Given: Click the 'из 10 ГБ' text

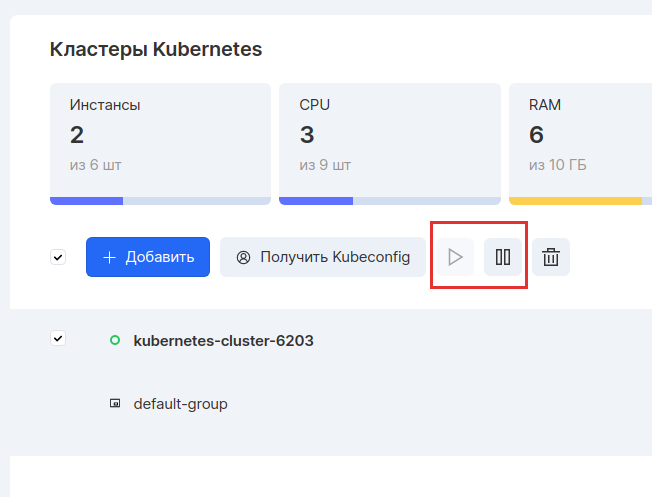Looking at the screenshot, I should pos(558,165).
